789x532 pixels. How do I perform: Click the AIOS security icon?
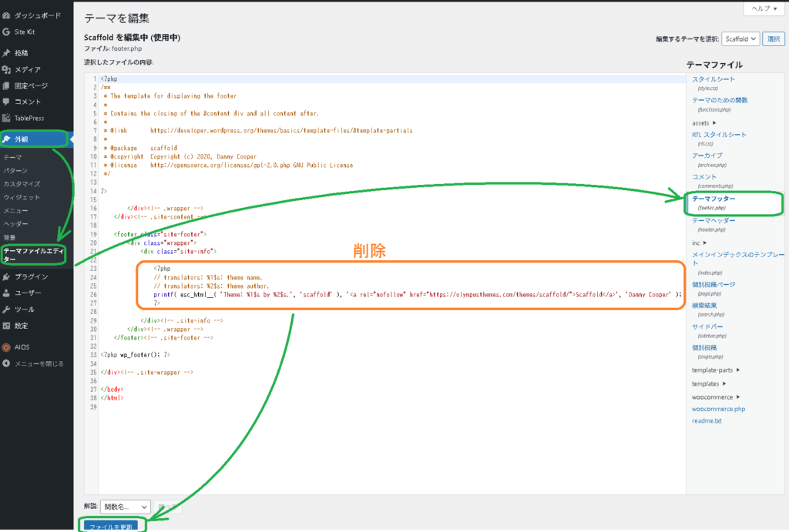click(x=6, y=347)
